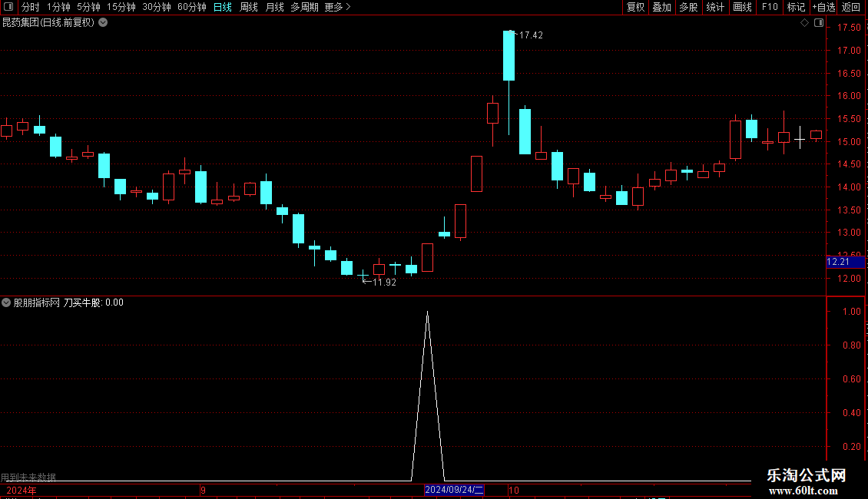Open the 复权 adjustment option
The image size is (868, 499).
point(635,7)
